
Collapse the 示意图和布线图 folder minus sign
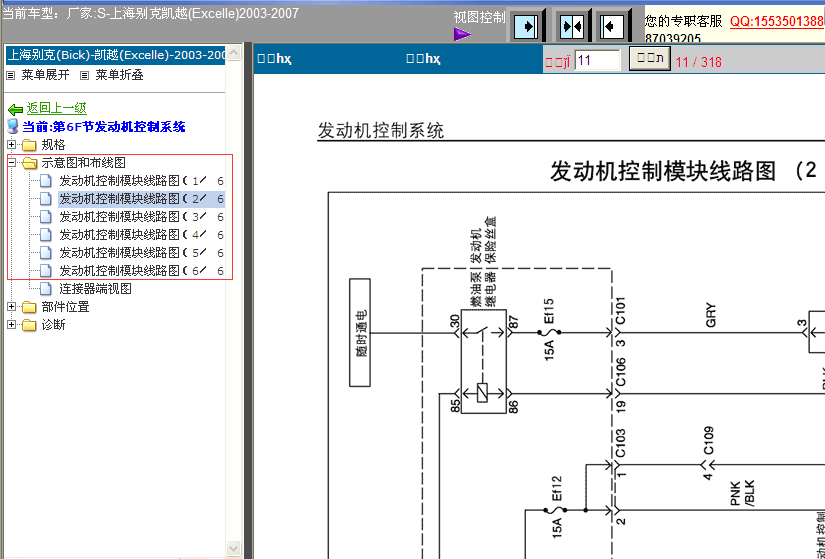[12, 162]
